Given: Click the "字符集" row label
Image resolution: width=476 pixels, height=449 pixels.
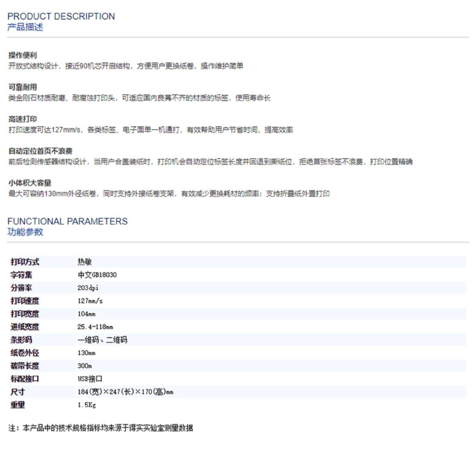Looking at the screenshot, I should click(x=21, y=275).
